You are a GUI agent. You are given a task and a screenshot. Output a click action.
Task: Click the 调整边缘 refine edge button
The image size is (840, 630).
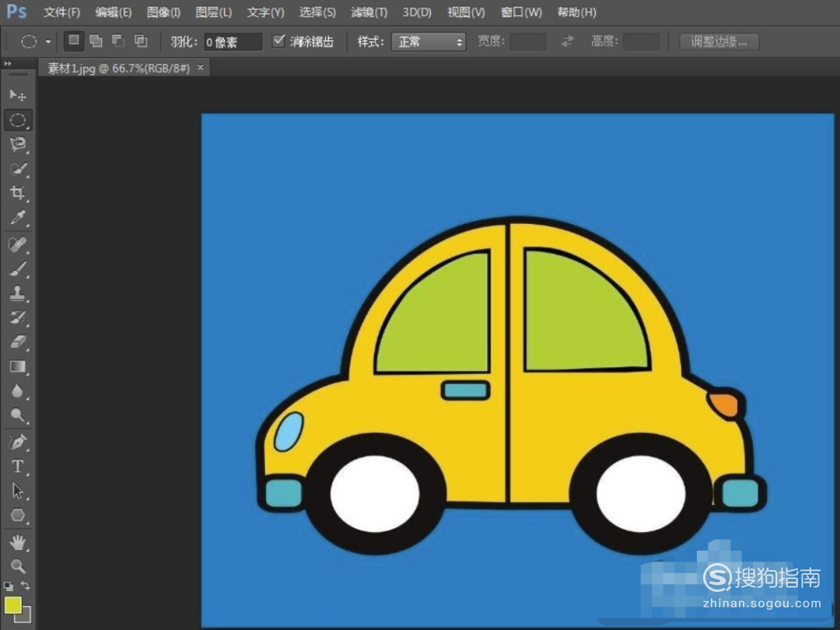[x=719, y=42]
